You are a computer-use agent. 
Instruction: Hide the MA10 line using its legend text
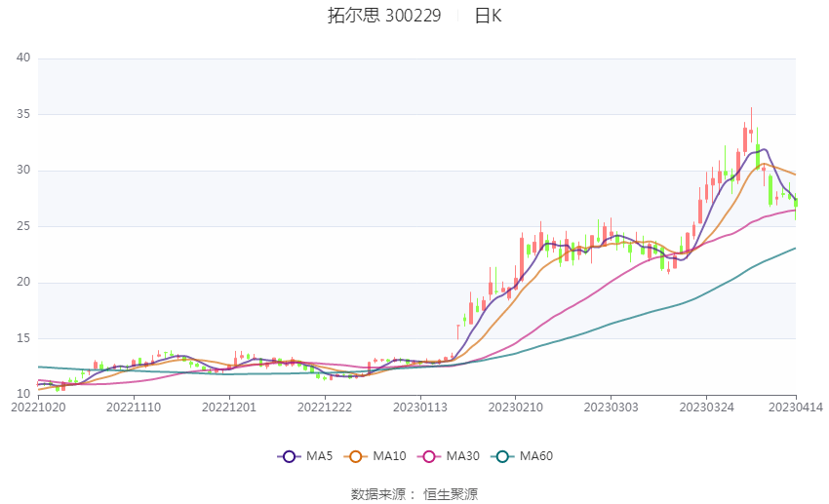[x=391, y=456]
